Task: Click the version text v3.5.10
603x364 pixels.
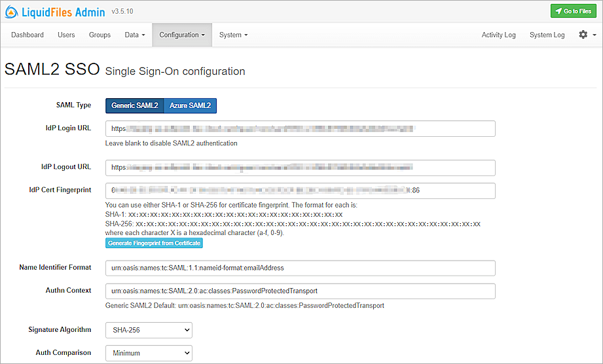Action: click(x=122, y=12)
